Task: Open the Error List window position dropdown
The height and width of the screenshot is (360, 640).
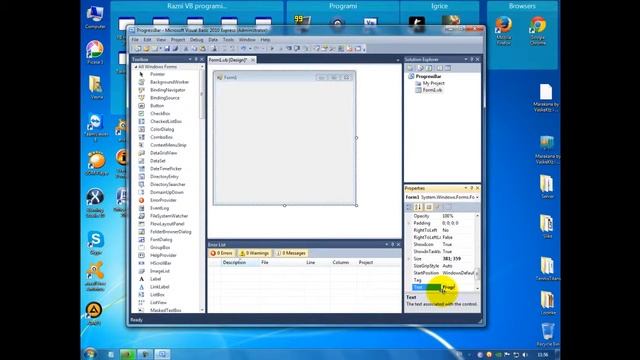Action: tap(387, 244)
